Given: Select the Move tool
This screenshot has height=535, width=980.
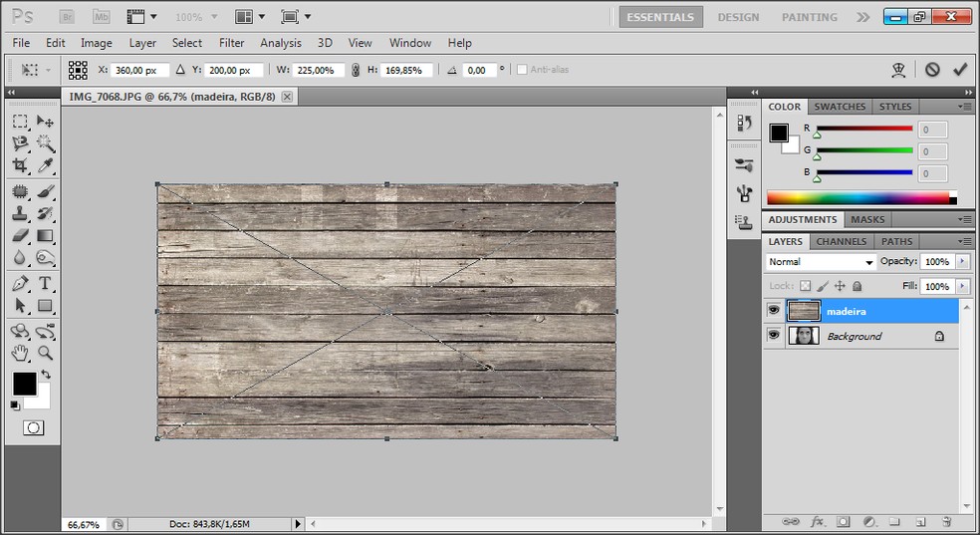Looking at the screenshot, I should tap(45, 121).
